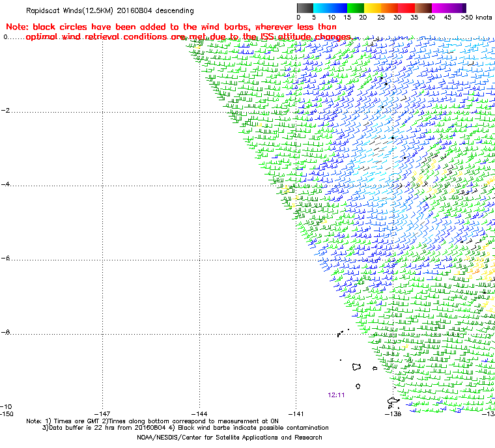Click the latitude label '-4'
Viewport: 495px width, 448px height.
[x=5, y=184]
